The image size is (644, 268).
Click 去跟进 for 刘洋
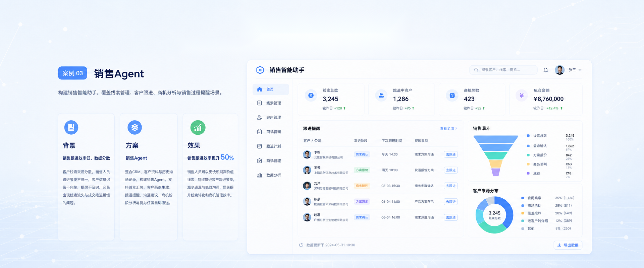(451, 186)
